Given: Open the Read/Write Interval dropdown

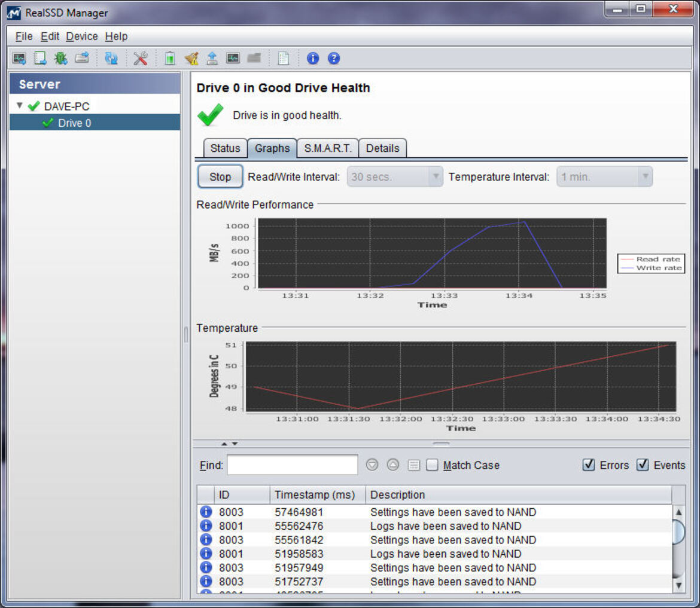Looking at the screenshot, I should 395,176.
